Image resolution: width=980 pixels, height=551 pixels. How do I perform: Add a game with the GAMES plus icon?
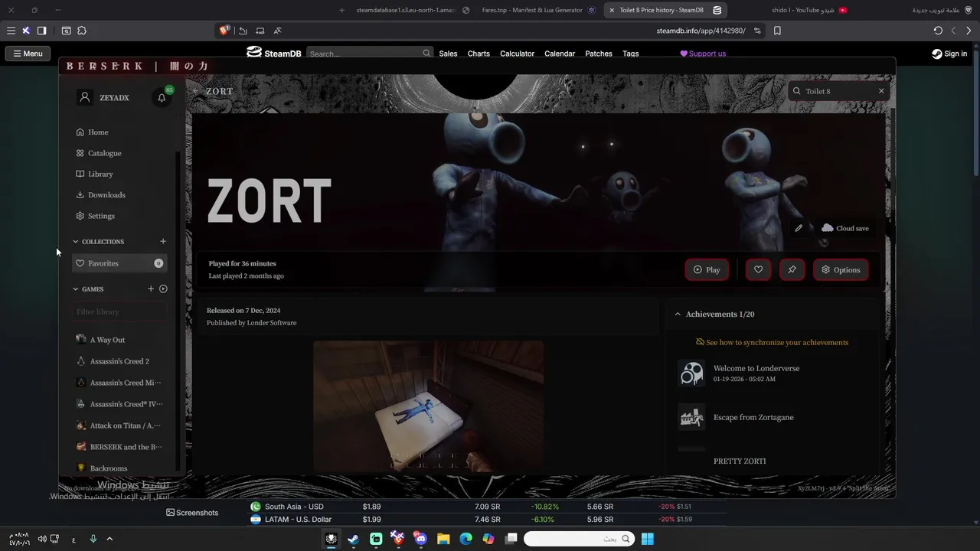(x=151, y=289)
